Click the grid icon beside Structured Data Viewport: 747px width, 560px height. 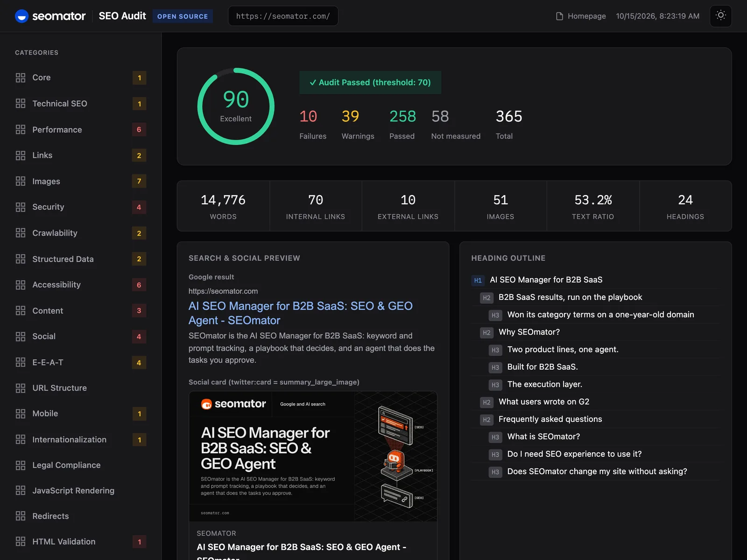pyautogui.click(x=21, y=259)
